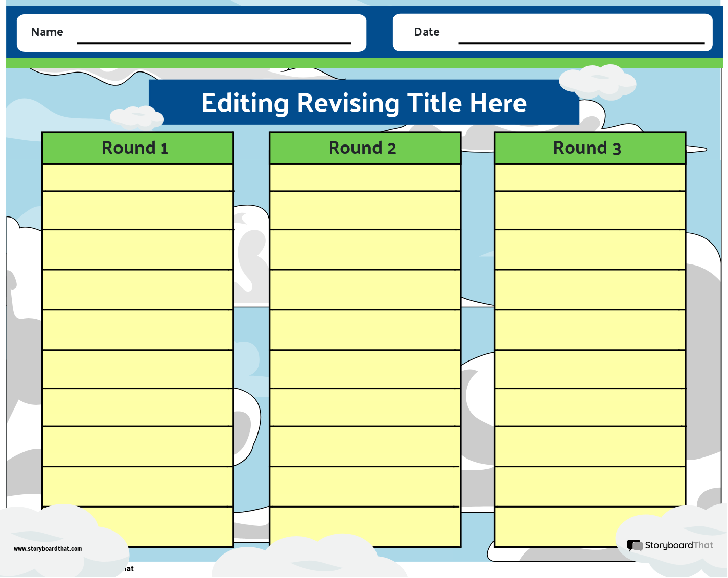Select the Editing Revising Title Here banner

tap(364, 103)
